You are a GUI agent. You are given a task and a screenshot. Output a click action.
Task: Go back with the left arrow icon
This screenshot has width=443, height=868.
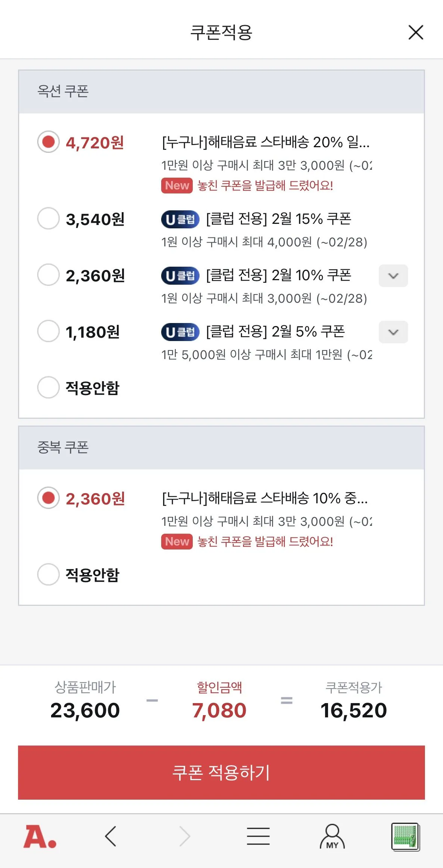(111, 836)
